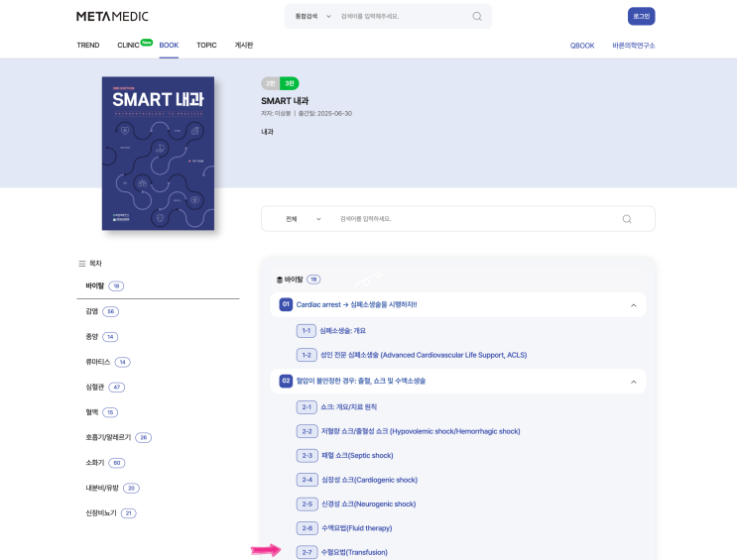Open the TREND tab
Image resolution: width=737 pixels, height=560 pixels.
(x=88, y=46)
